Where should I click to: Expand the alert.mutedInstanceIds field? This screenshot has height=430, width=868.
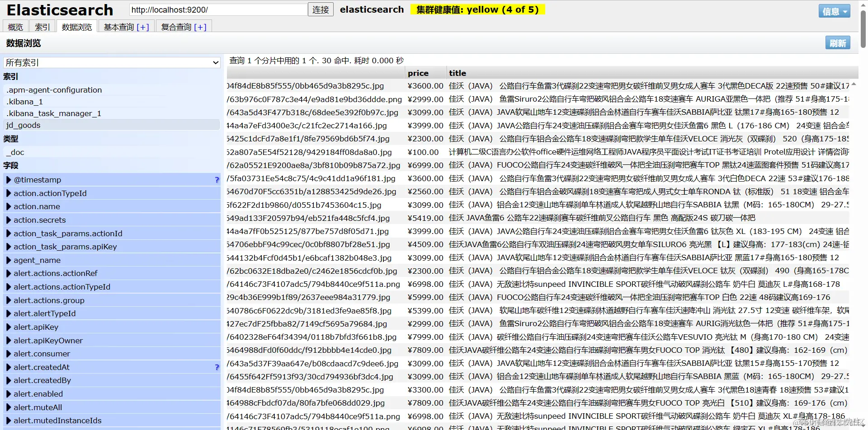[112, 421]
